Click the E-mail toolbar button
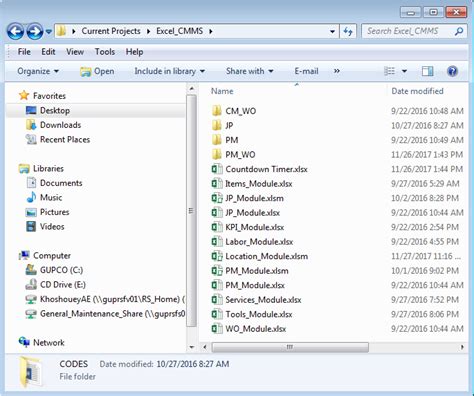 coord(306,71)
